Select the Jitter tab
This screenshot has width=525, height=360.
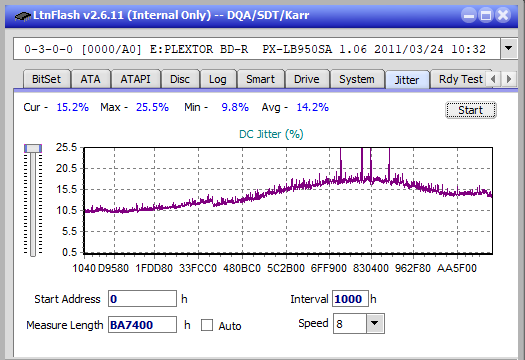click(407, 80)
